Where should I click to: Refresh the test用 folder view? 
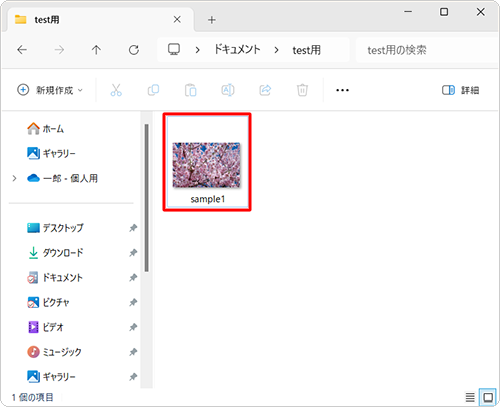[134, 50]
